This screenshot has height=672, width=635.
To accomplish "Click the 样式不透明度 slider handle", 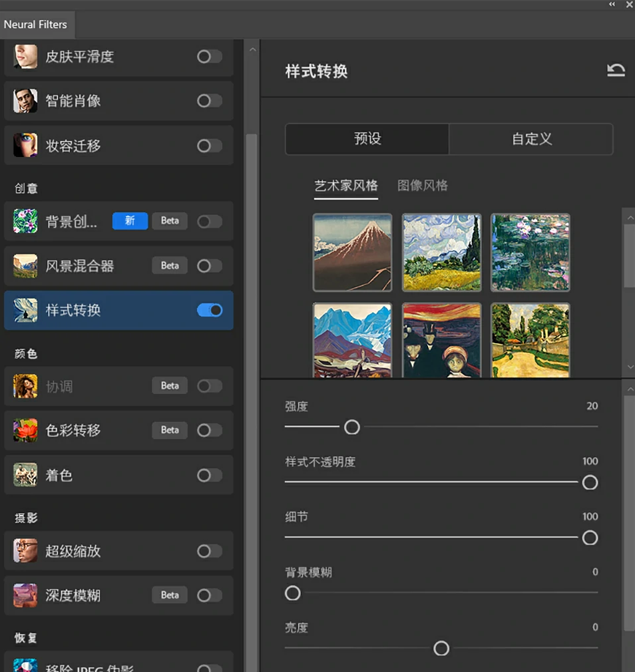I will 590,482.
